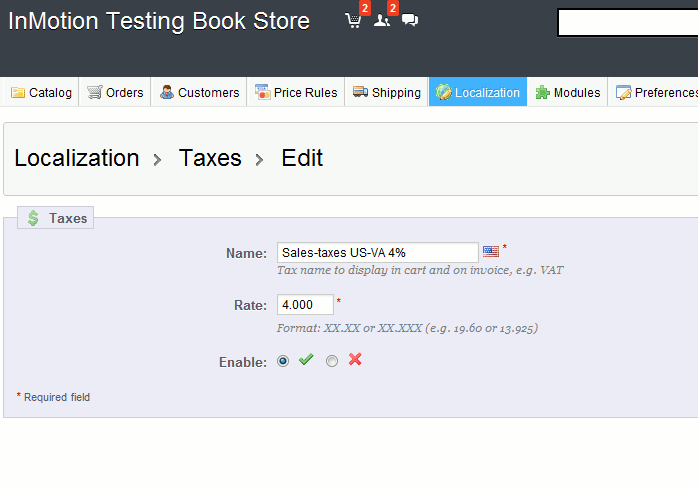Open the Localization tab
Viewport: 698px width, 489px height.
[x=478, y=93]
